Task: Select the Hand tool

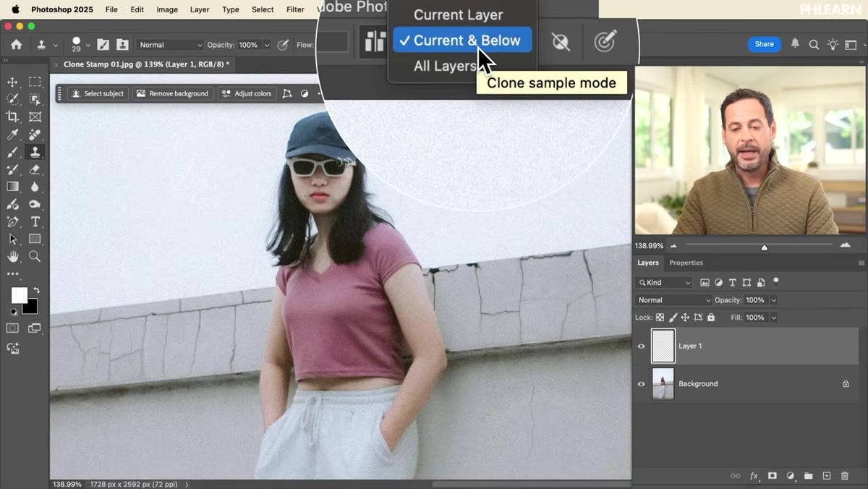Action: (x=12, y=257)
